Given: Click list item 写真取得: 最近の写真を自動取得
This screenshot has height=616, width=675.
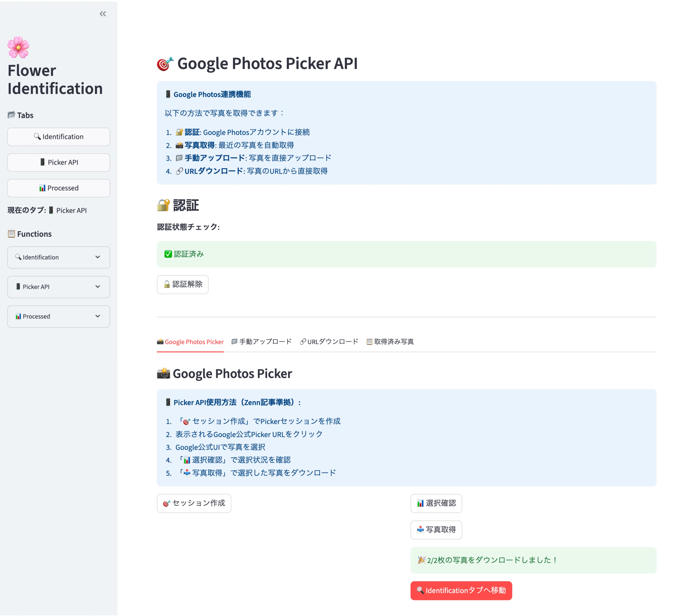Looking at the screenshot, I should point(235,145).
